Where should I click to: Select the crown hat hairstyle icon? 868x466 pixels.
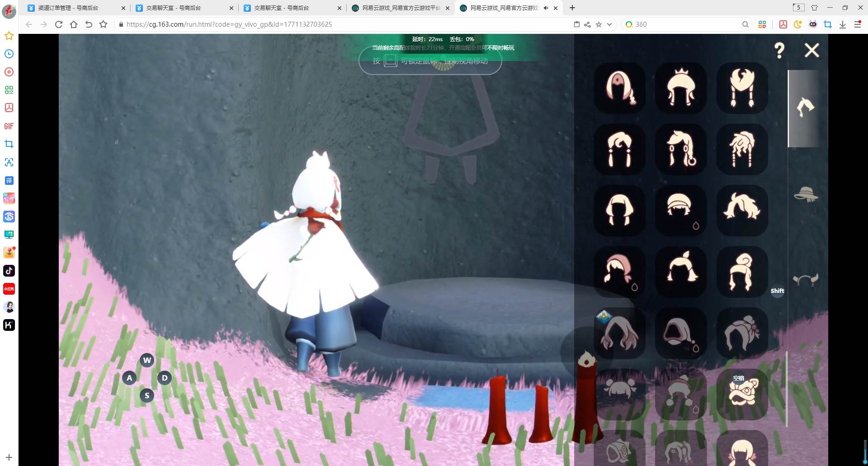(x=680, y=88)
